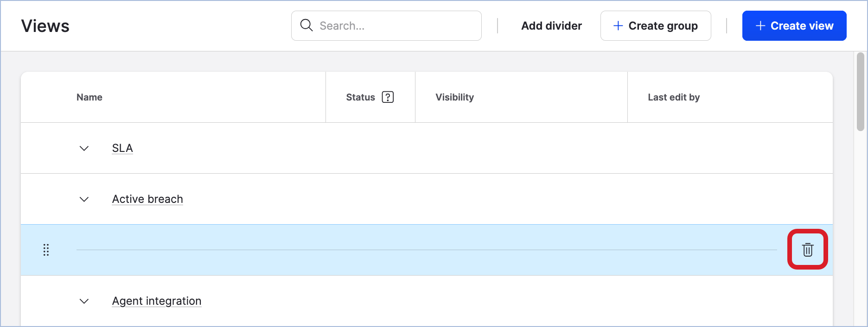Screen dimensions: 868x327
Task: Click the trash icon to delete the divider
Action: click(x=807, y=250)
